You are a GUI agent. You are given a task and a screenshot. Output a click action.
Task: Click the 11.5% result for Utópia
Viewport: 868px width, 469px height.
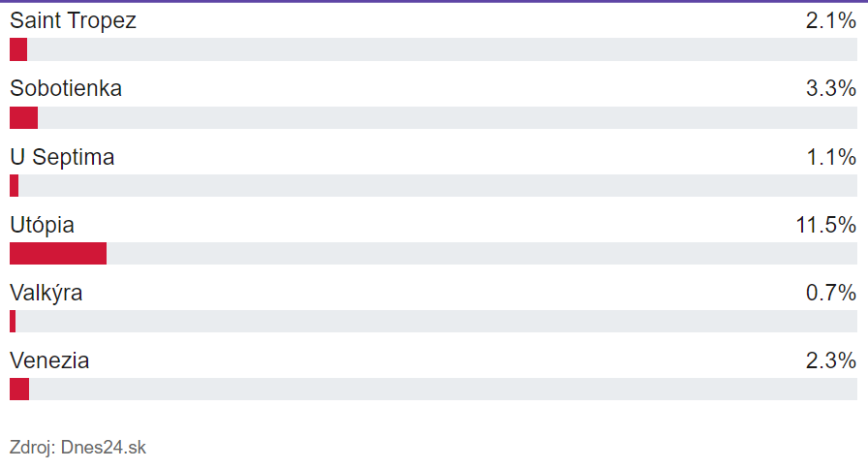coord(825,225)
